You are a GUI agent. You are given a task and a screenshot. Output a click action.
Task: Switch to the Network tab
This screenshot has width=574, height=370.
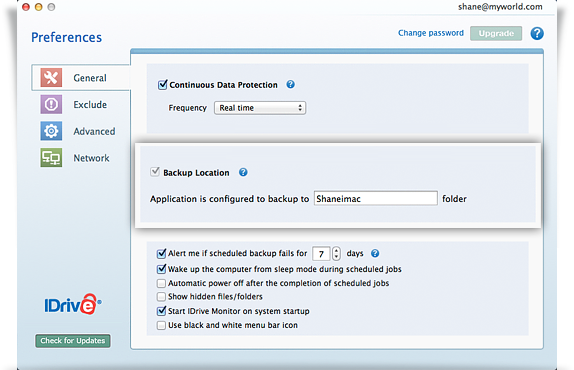pos(75,158)
